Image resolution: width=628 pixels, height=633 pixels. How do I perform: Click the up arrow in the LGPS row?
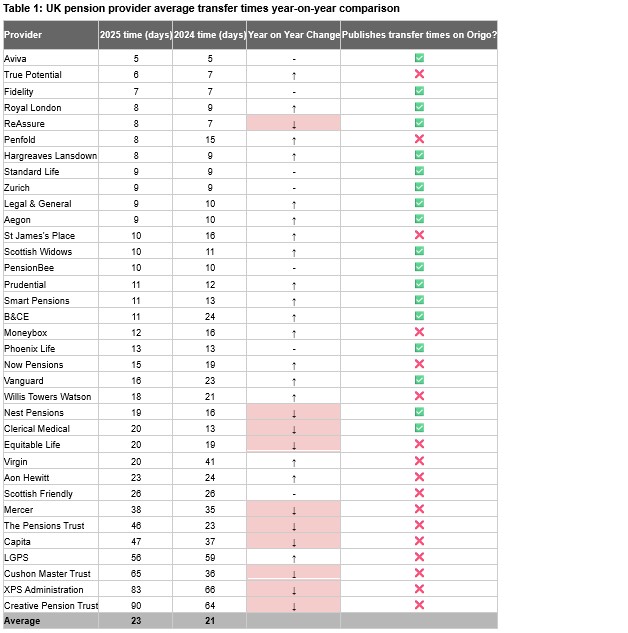[294, 558]
